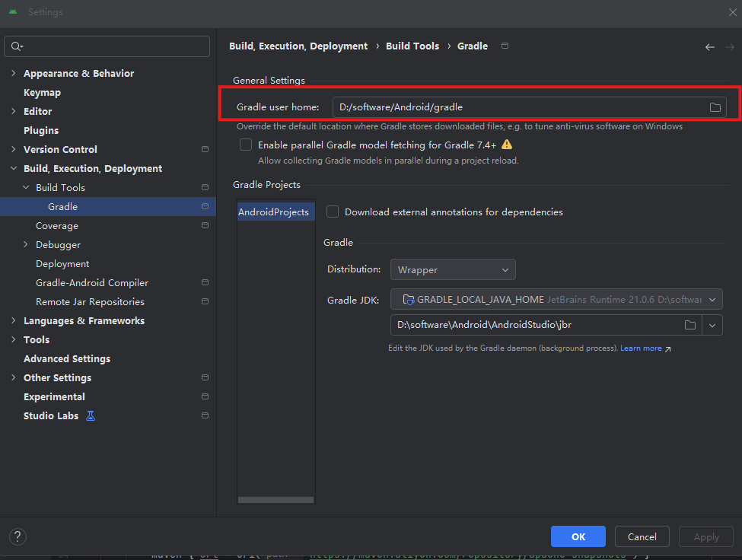The width and height of the screenshot is (742, 560).
Task: Click the project-level icon next to Gradle breadcrumb
Action: click(x=505, y=46)
